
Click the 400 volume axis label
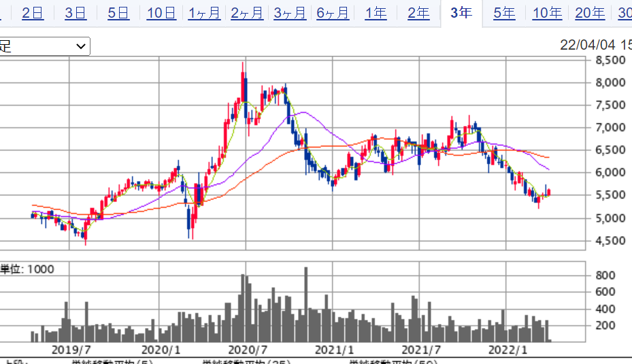pyautogui.click(x=605, y=309)
